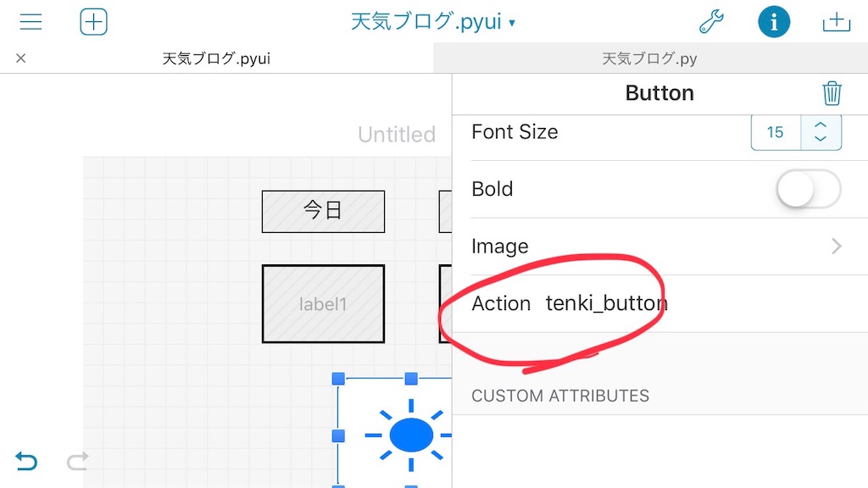Open the hamburger sidebar menu
Screen dimensions: 868x488
(31, 22)
